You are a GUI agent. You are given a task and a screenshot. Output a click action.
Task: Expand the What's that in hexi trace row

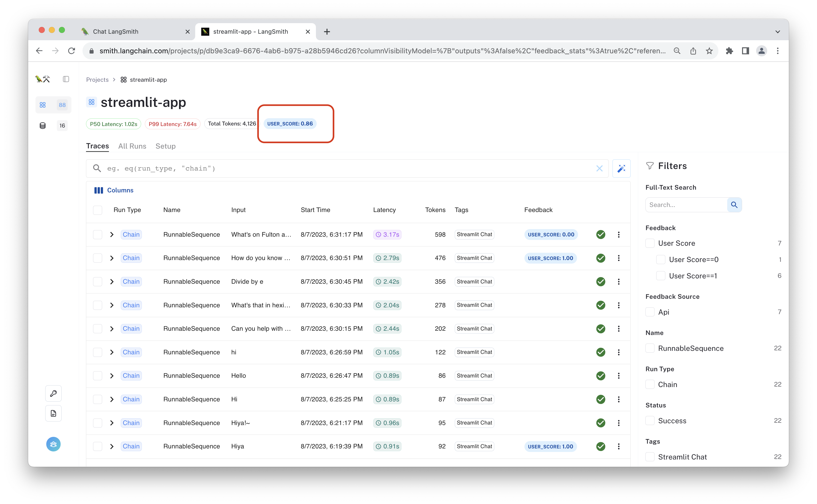tap(112, 305)
